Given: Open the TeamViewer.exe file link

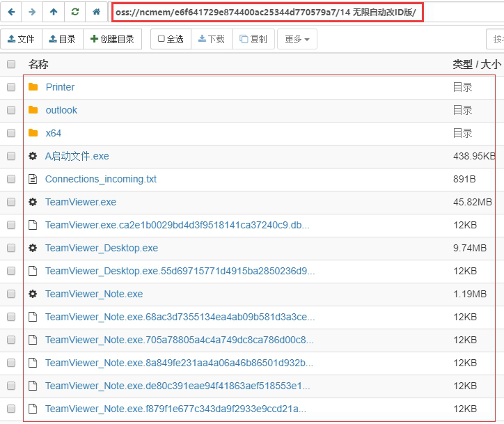Looking at the screenshot, I should 81,202.
